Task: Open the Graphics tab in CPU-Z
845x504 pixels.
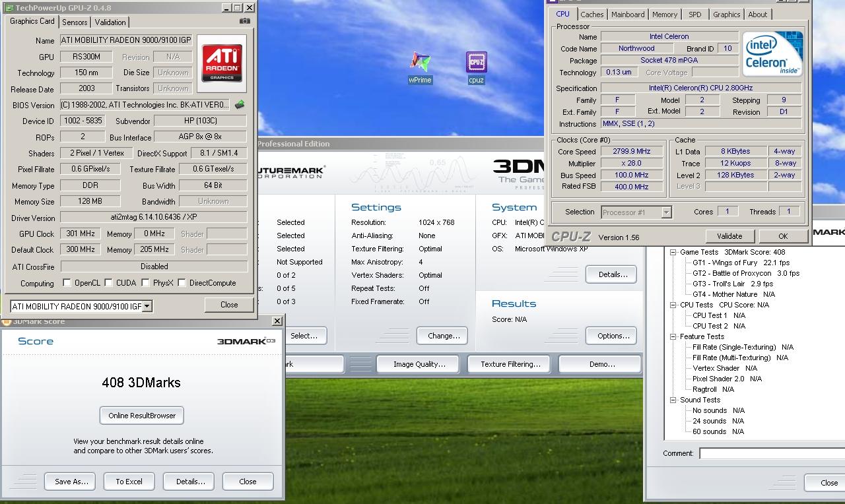Action: coord(727,15)
